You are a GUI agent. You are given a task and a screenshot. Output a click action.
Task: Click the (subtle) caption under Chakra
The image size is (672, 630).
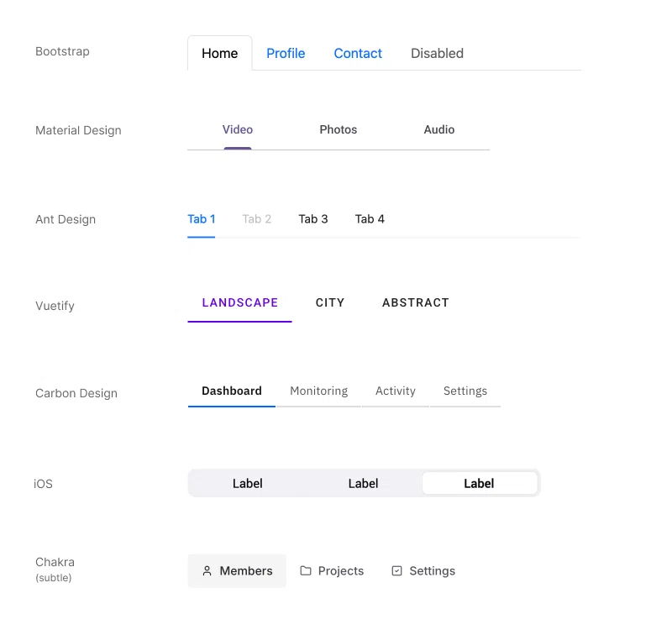tap(54, 578)
